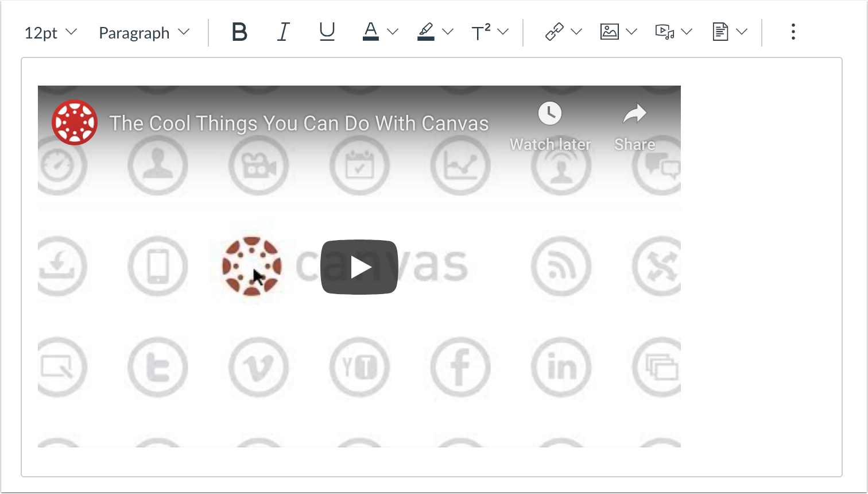The height and width of the screenshot is (494, 868).
Task: Apply background highlight color
Action: tap(425, 32)
